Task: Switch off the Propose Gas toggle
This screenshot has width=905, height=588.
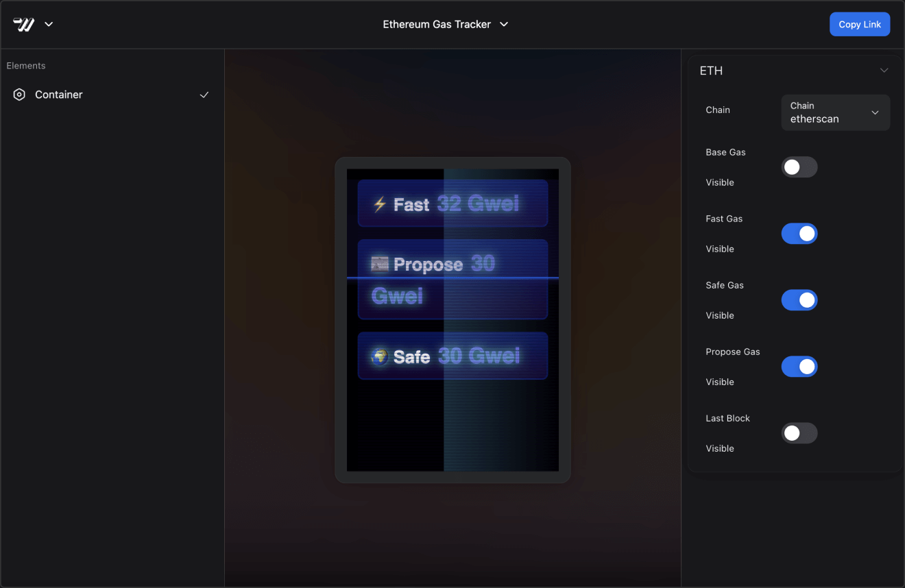Action: tap(799, 367)
